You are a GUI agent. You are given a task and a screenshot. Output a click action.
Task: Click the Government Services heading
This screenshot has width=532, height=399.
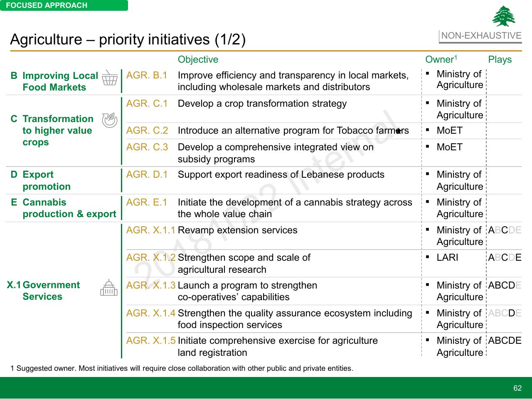click(51, 291)
